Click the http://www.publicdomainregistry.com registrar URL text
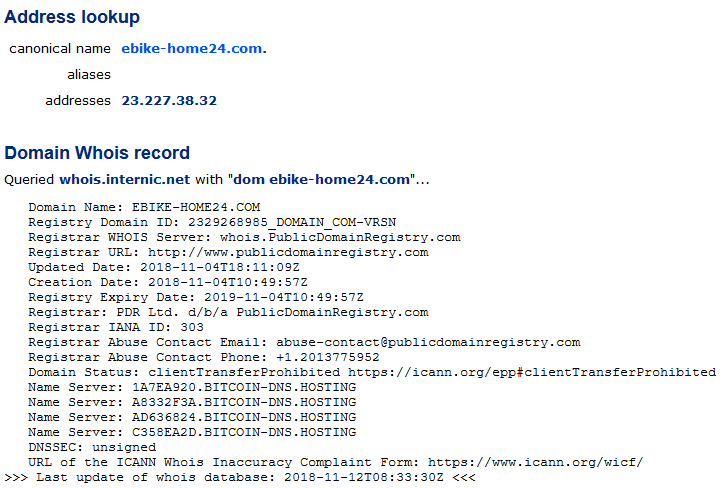724x488 pixels. coord(288,253)
